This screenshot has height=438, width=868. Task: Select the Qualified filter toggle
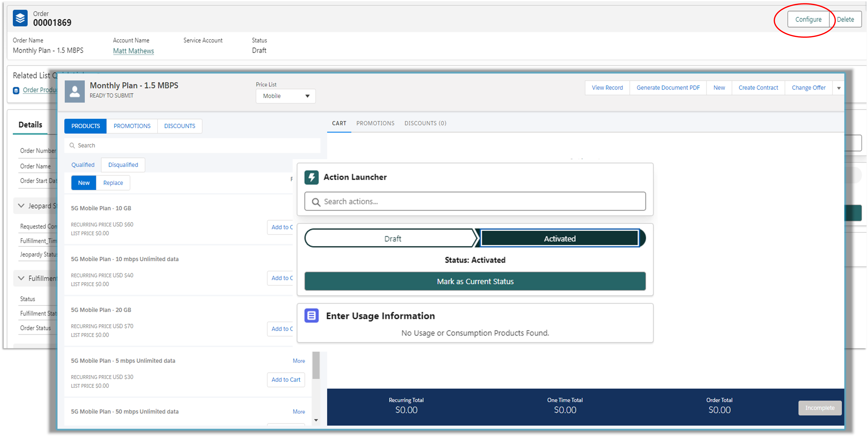coord(83,165)
